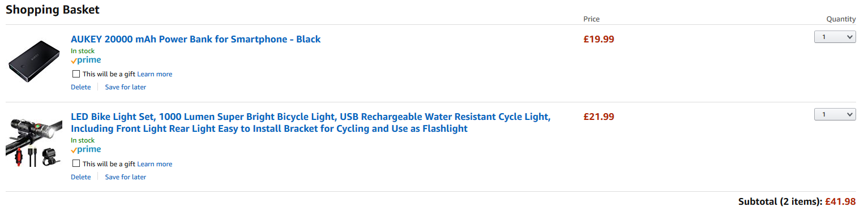Click the Prime logo under AUKEY power bank
The height and width of the screenshot is (211, 868).
(86, 61)
